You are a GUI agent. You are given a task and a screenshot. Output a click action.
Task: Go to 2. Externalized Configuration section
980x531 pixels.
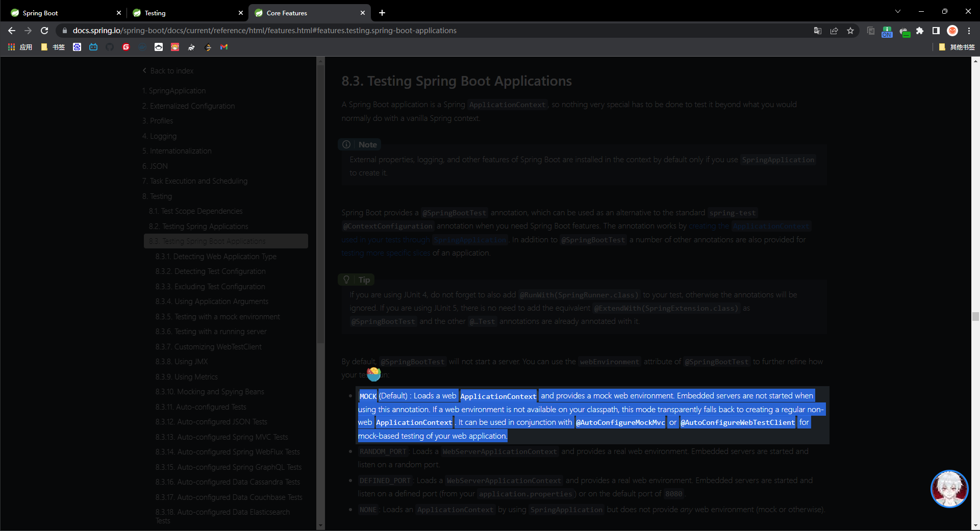(189, 106)
